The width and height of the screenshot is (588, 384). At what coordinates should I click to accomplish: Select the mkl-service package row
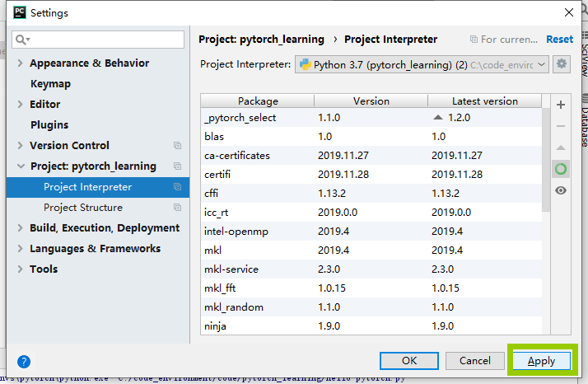[x=371, y=269]
